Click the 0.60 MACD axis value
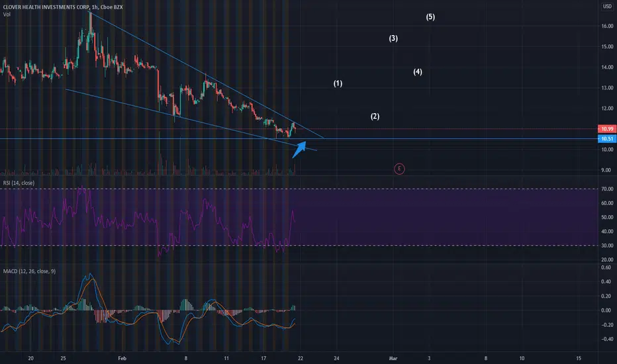 [606, 267]
